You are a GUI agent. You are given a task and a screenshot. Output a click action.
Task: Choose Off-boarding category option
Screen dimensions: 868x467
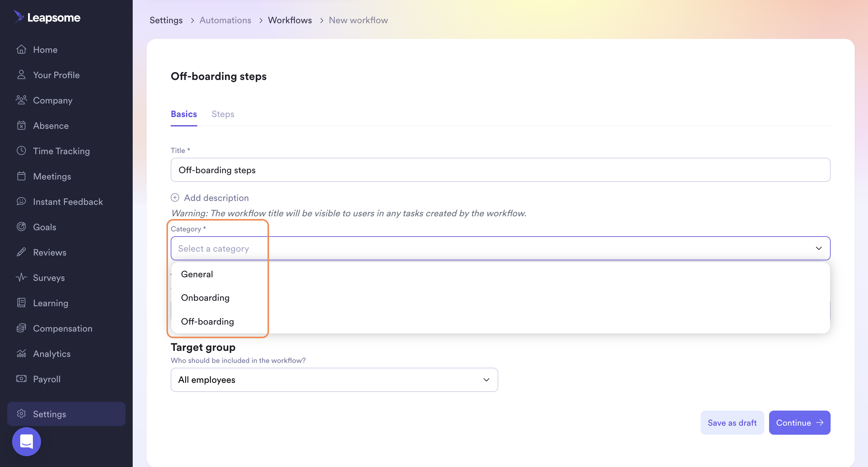(x=500, y=322)
